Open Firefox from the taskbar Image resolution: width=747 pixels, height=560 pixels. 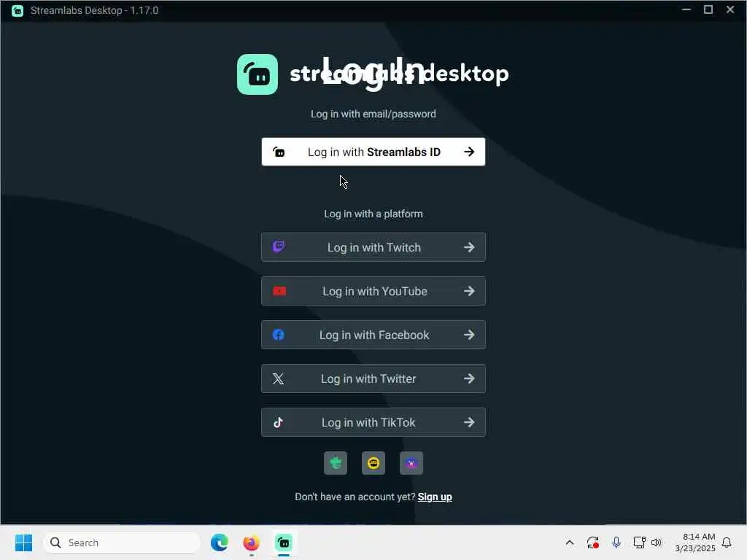click(x=251, y=542)
